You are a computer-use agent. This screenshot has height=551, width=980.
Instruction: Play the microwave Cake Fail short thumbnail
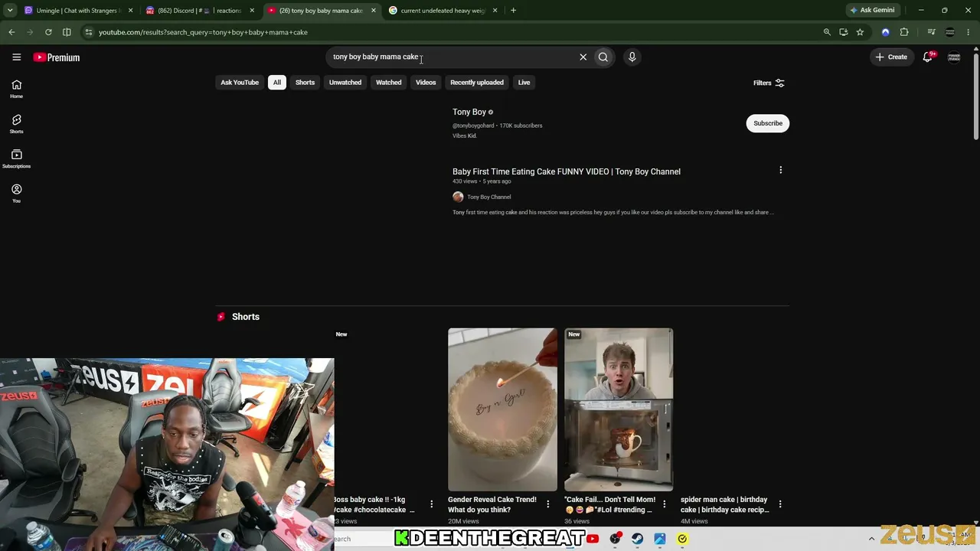(x=619, y=409)
